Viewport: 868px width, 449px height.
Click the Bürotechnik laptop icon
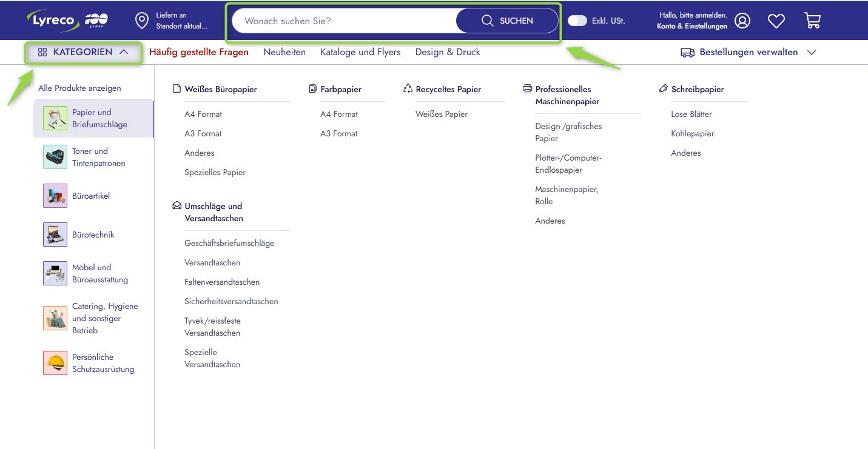pyautogui.click(x=55, y=234)
